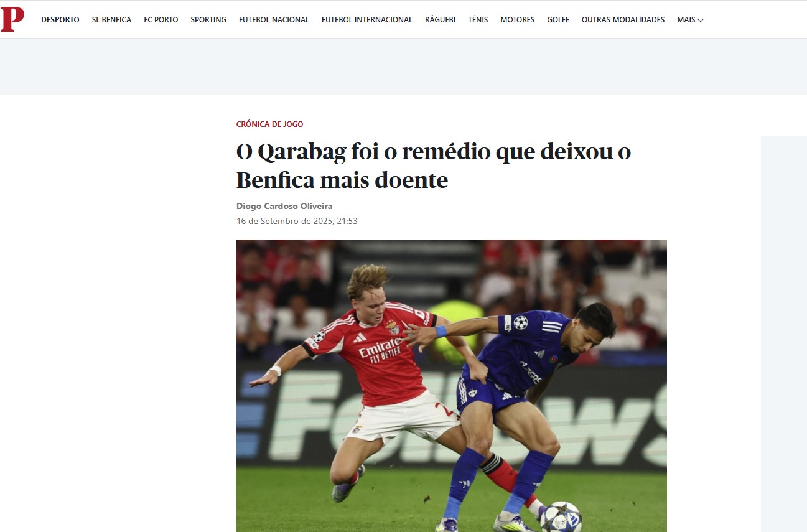Open the DESPORTO section

coord(60,20)
